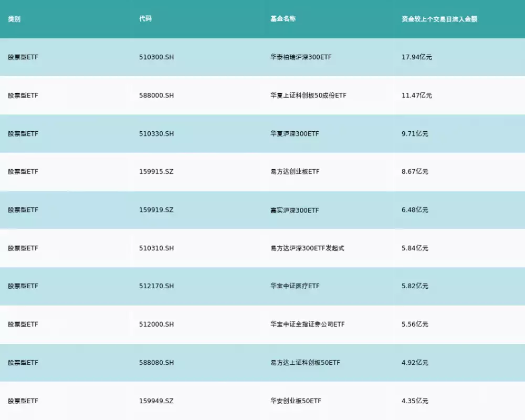Screen dimensions: 525x420
Task: Click 股票型ETF in the 159915.SZ row
Action: click(x=23, y=172)
